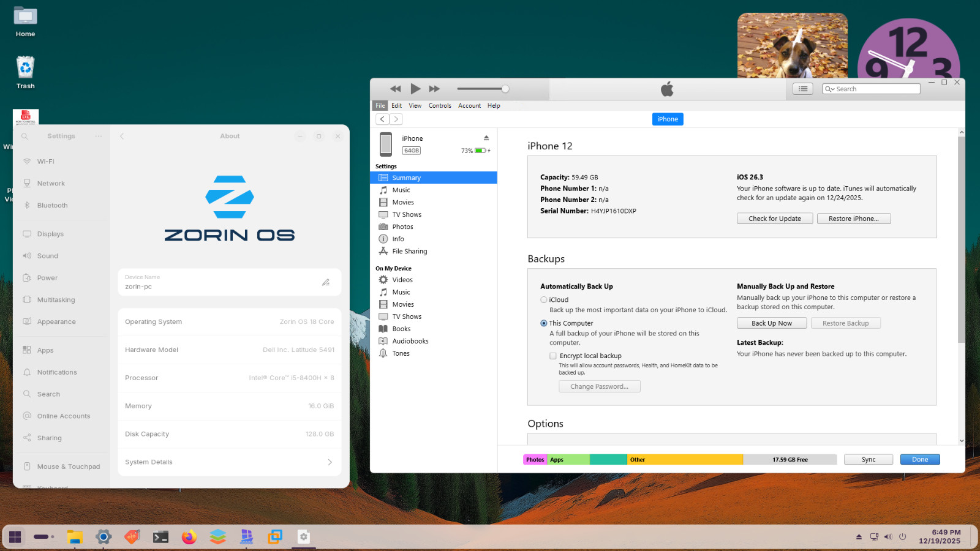The width and height of the screenshot is (980, 551).
Task: Go forward with the iTunes right arrow
Action: [396, 119]
